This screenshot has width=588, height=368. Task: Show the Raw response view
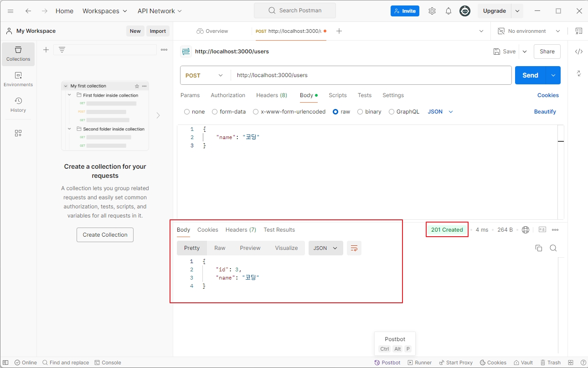(220, 248)
